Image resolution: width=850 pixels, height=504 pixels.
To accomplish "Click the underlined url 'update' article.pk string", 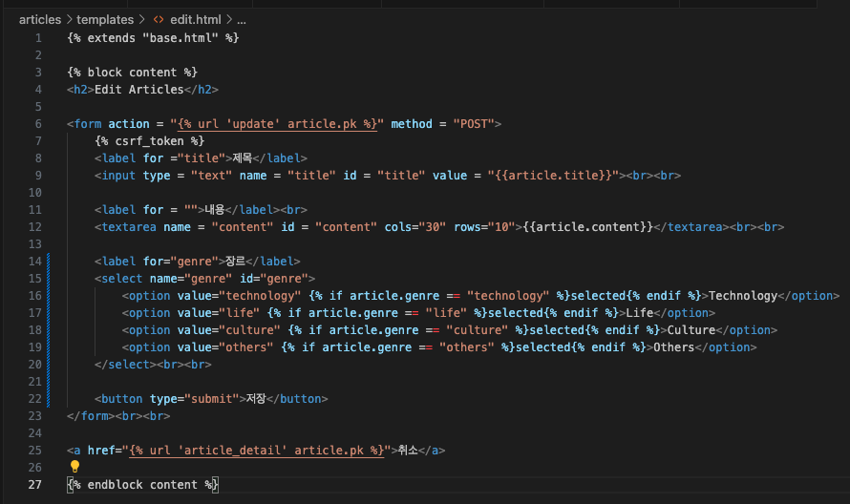I will coord(277,124).
